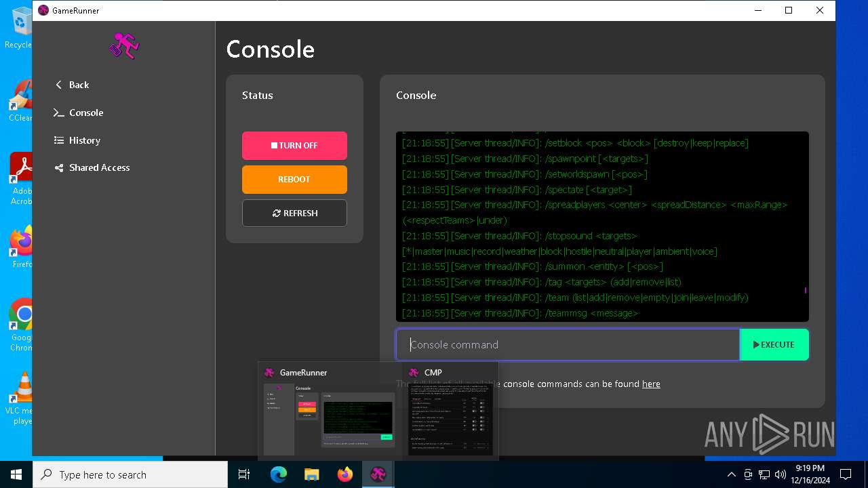Viewport: 868px width, 488px height.
Task: Open the Shared Access sidebar section
Action: [x=92, y=167]
